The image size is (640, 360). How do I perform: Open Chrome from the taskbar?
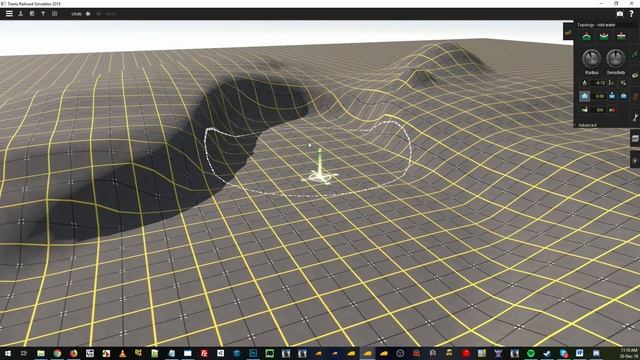(x=57, y=353)
